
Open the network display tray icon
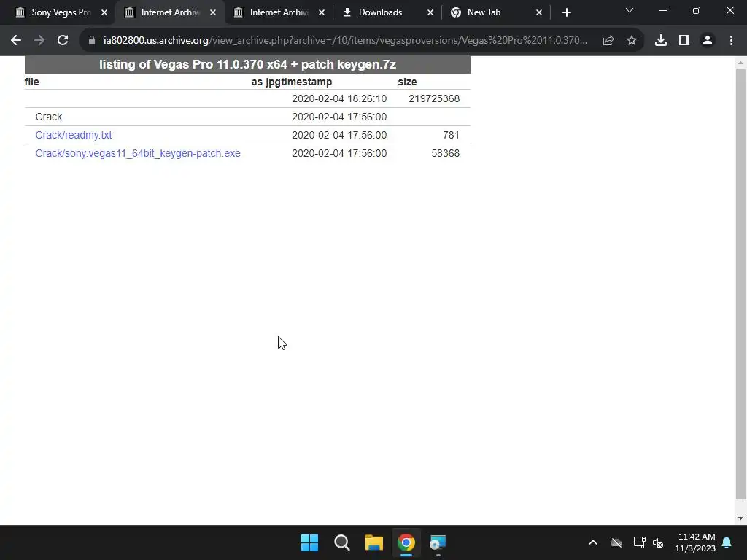pos(639,542)
